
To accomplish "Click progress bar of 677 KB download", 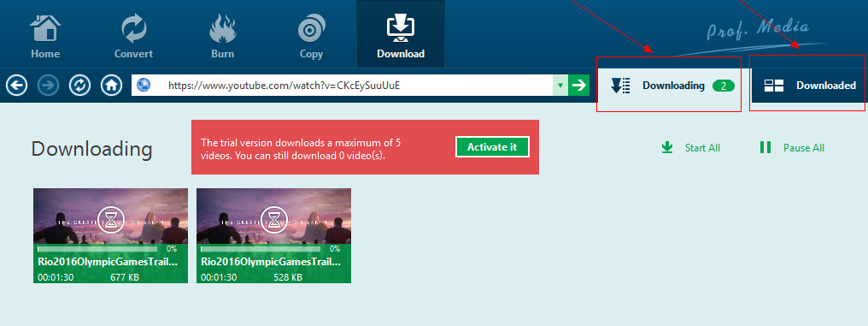I will pyautogui.click(x=97, y=250).
